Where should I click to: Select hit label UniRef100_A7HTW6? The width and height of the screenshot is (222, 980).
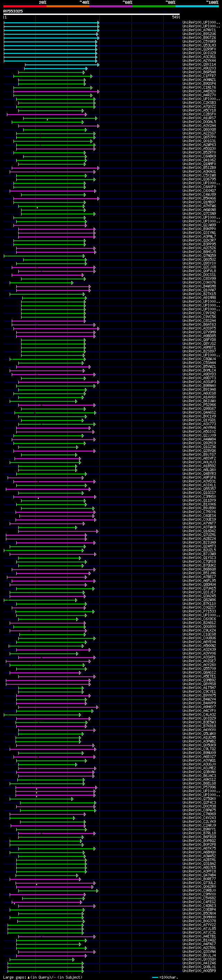pyautogui.click(x=199, y=206)
